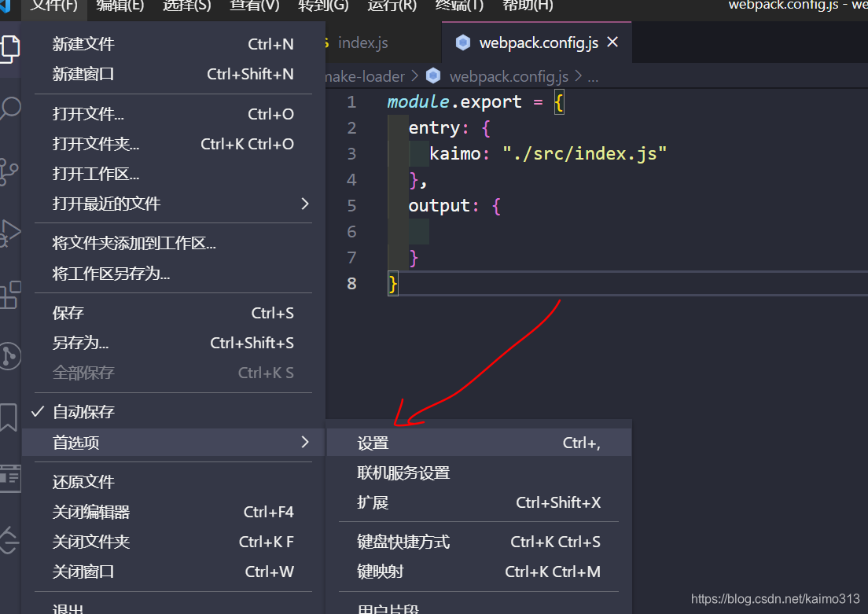Open the CSDN blog link watermark
Image resolution: width=868 pixels, height=614 pixels.
click(774, 598)
